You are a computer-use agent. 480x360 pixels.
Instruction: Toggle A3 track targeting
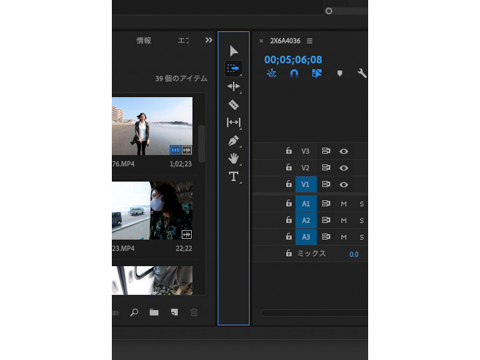point(306,237)
